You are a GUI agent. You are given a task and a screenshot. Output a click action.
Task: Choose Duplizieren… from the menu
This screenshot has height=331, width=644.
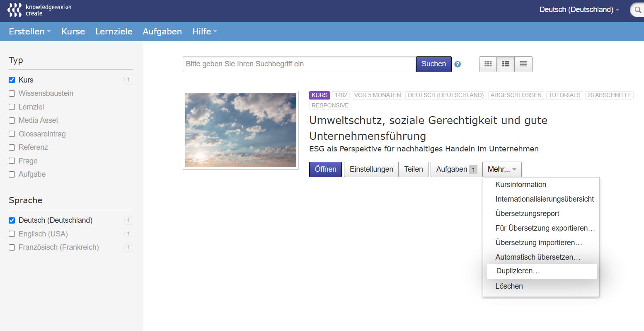tap(542, 271)
